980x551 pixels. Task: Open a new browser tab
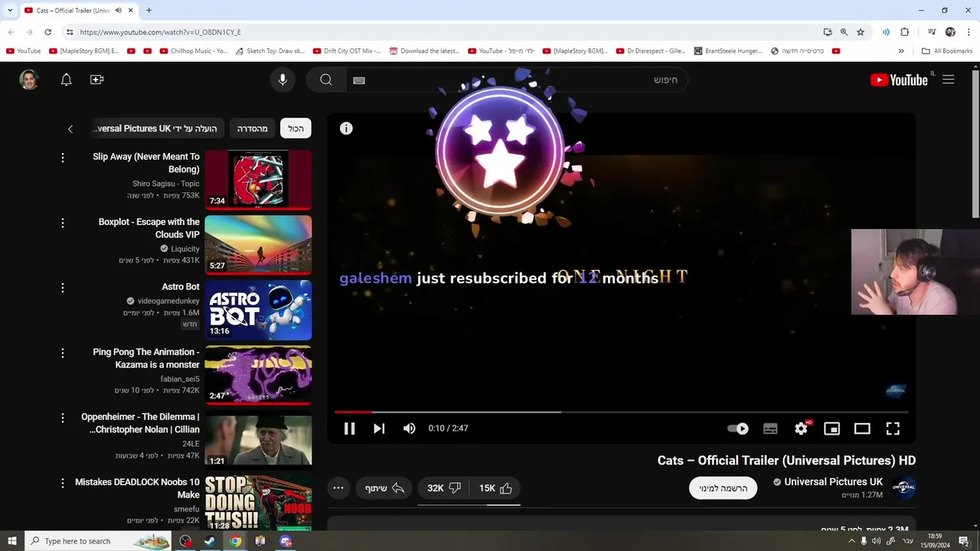pos(149,10)
